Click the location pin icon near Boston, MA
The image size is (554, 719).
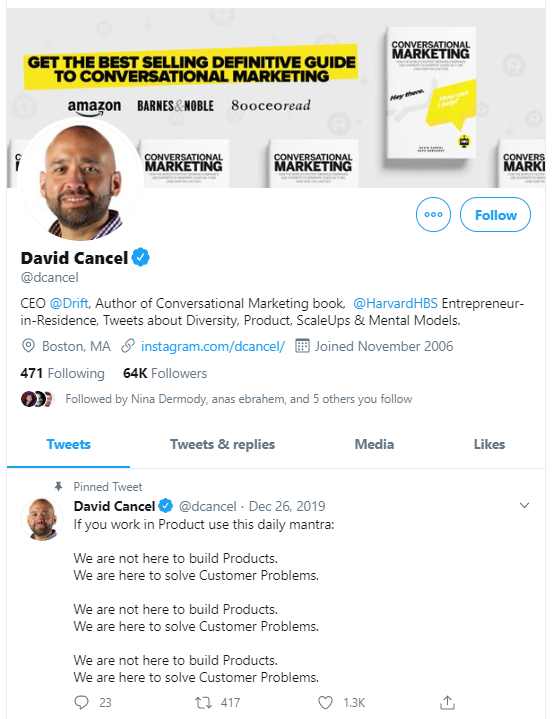pyautogui.click(x=28, y=346)
